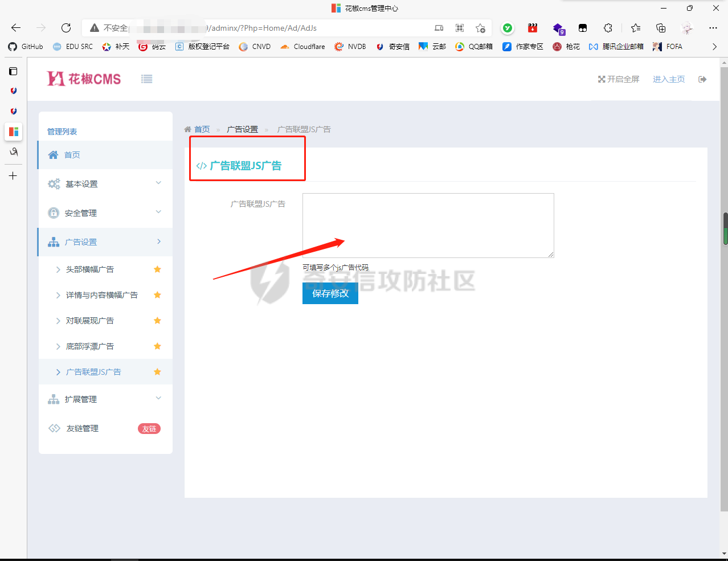Screen dimensions: 728x561
Task: Open the GitHub bookmark
Action: tap(26, 47)
